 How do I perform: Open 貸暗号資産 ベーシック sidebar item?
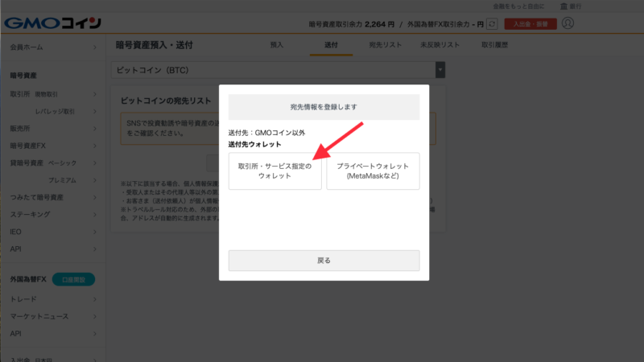click(x=53, y=163)
